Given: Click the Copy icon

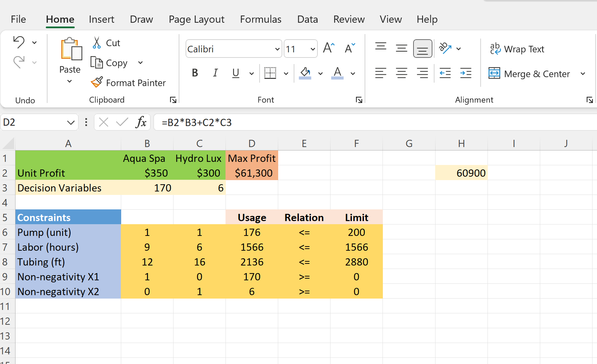Looking at the screenshot, I should (x=97, y=63).
